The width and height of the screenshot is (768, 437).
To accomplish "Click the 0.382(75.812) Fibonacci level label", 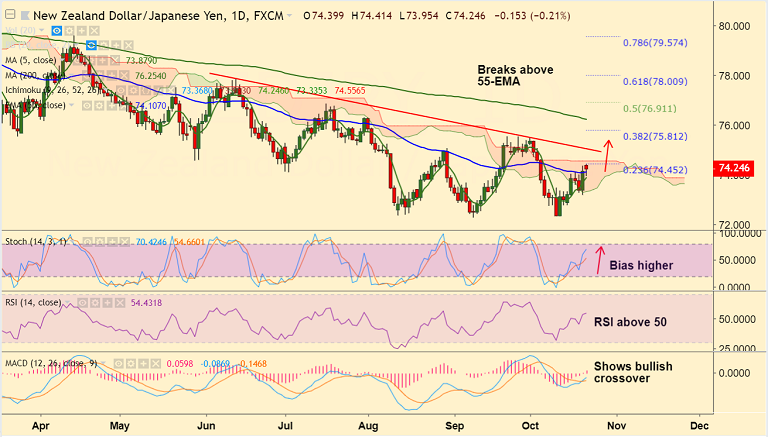I will [x=655, y=137].
